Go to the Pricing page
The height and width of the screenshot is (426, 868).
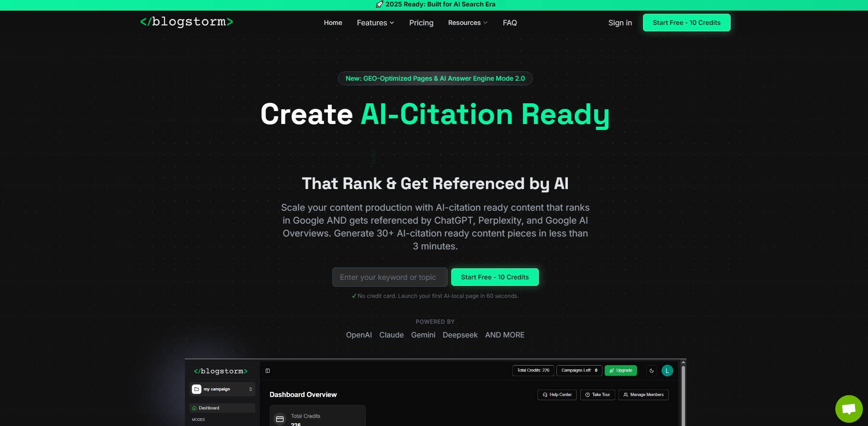pos(421,23)
